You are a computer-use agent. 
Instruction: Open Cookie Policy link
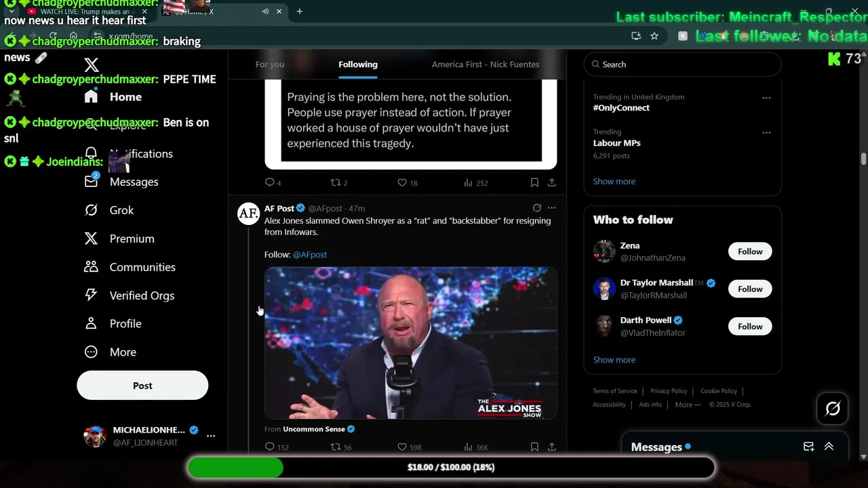[719, 391]
